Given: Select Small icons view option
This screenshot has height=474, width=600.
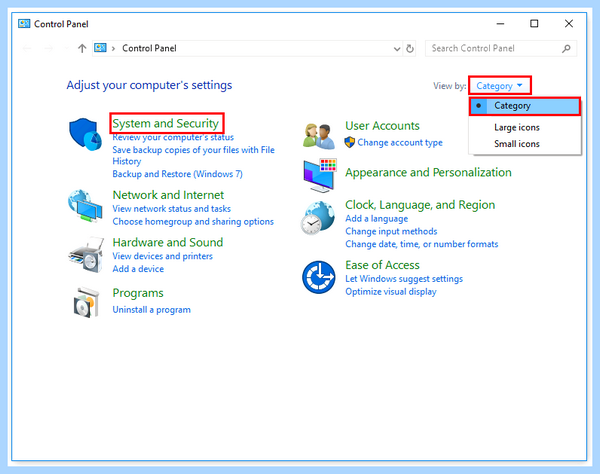Looking at the screenshot, I should coord(517,144).
